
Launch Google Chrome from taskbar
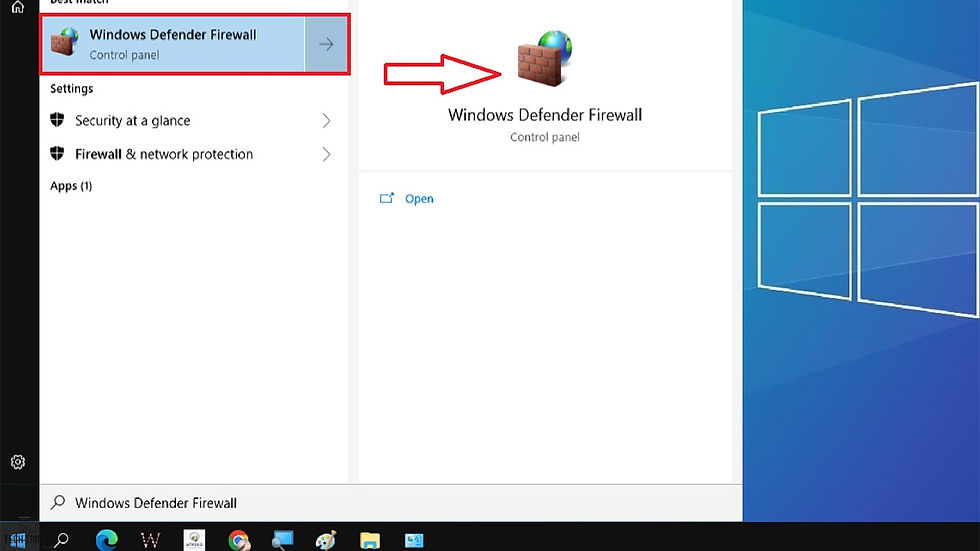(239, 540)
